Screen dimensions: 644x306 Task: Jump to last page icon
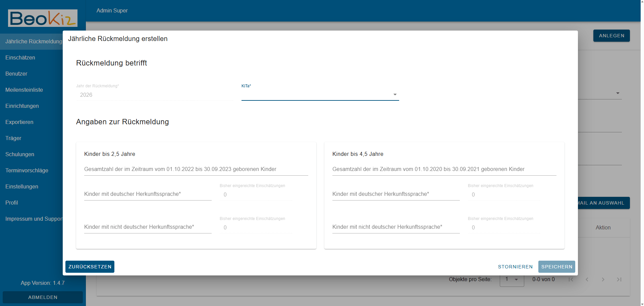pyautogui.click(x=619, y=279)
